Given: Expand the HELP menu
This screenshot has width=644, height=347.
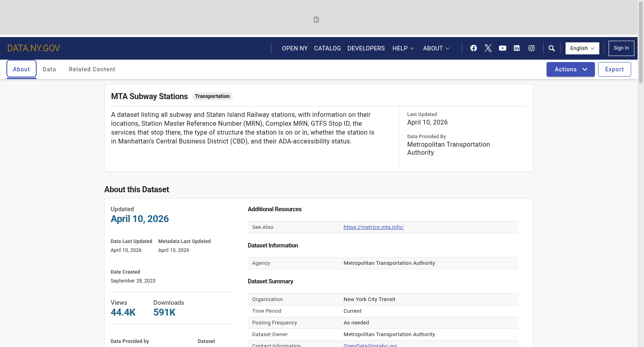Looking at the screenshot, I should point(403,48).
